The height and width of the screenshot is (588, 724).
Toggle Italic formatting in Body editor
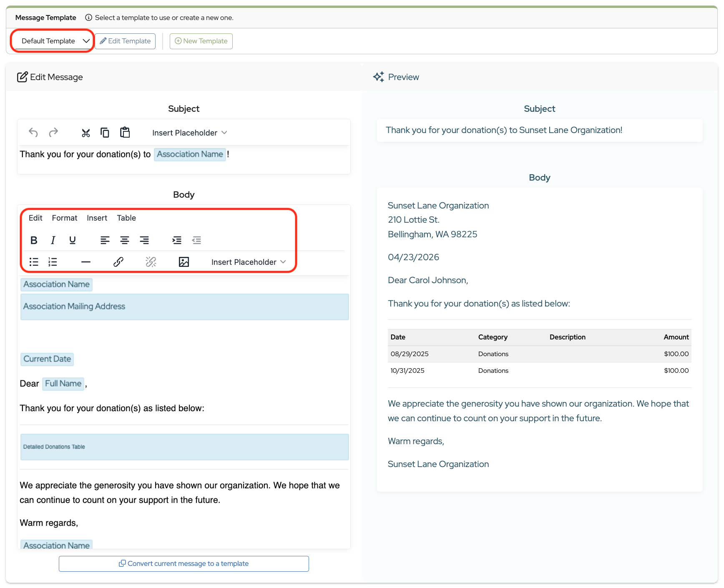point(53,240)
